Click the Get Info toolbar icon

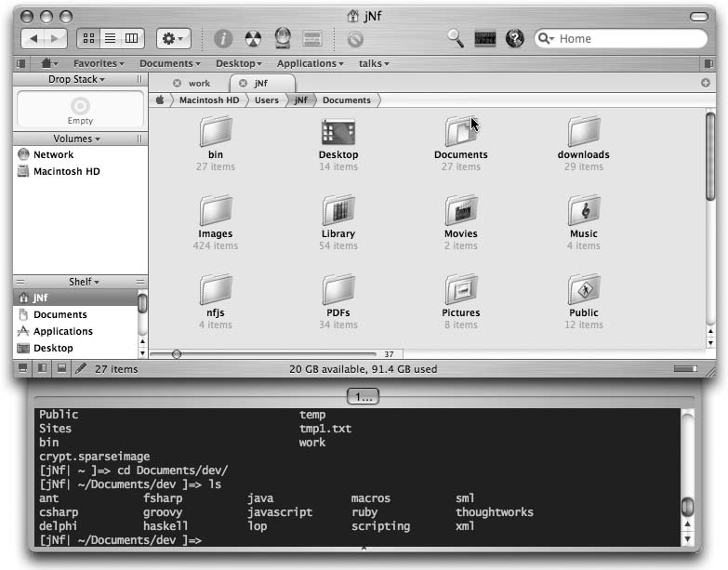(x=223, y=38)
